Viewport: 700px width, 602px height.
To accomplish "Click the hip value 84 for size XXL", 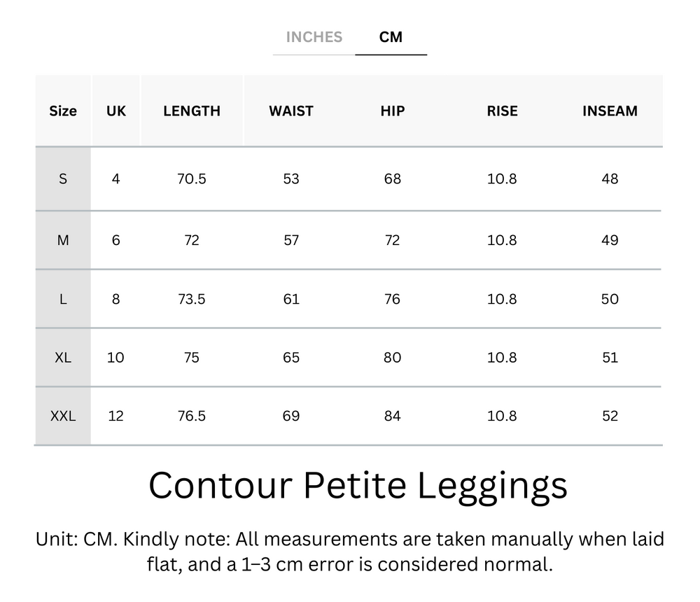I will pos(391,416).
